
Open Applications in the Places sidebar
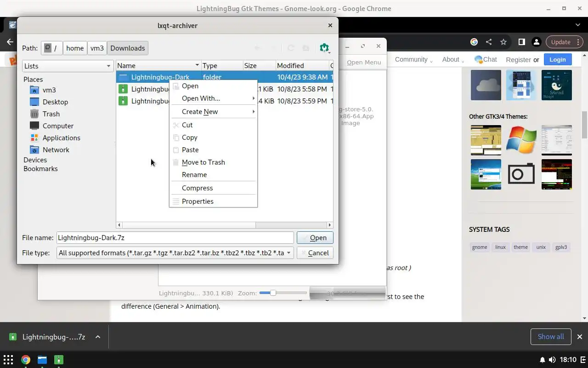[61, 138]
